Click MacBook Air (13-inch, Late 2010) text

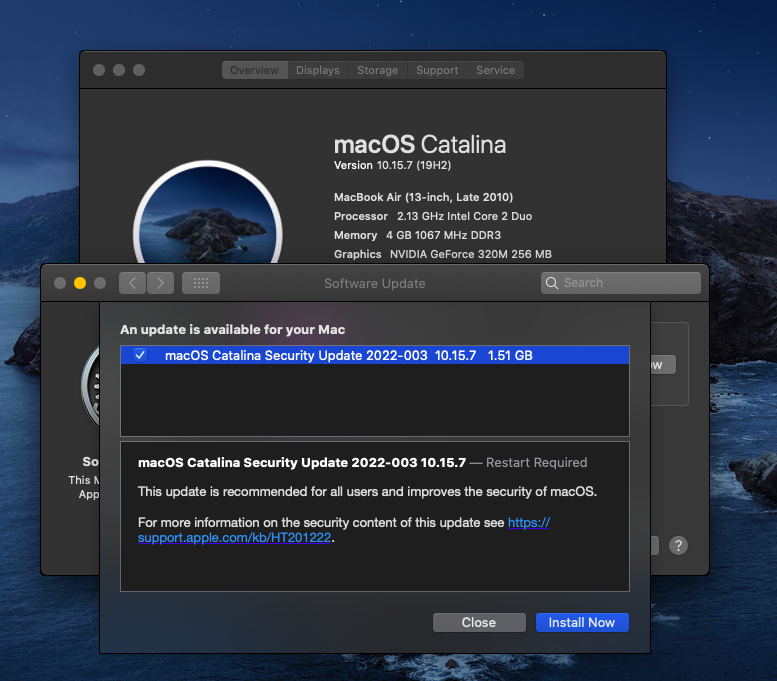(424, 197)
